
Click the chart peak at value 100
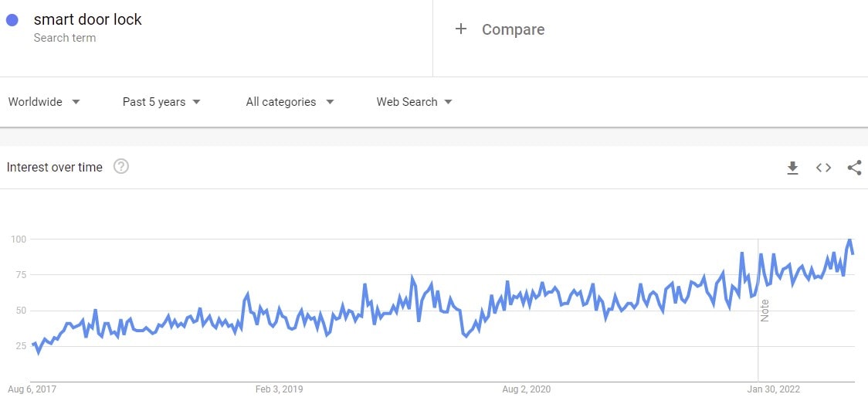(849, 240)
